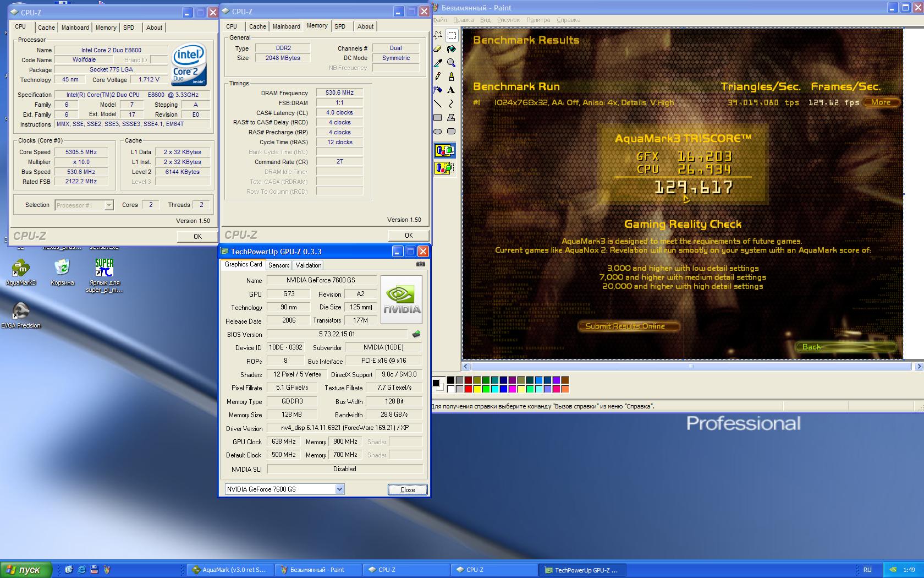Open the EVGA Precision desktop shortcut

coord(20,315)
